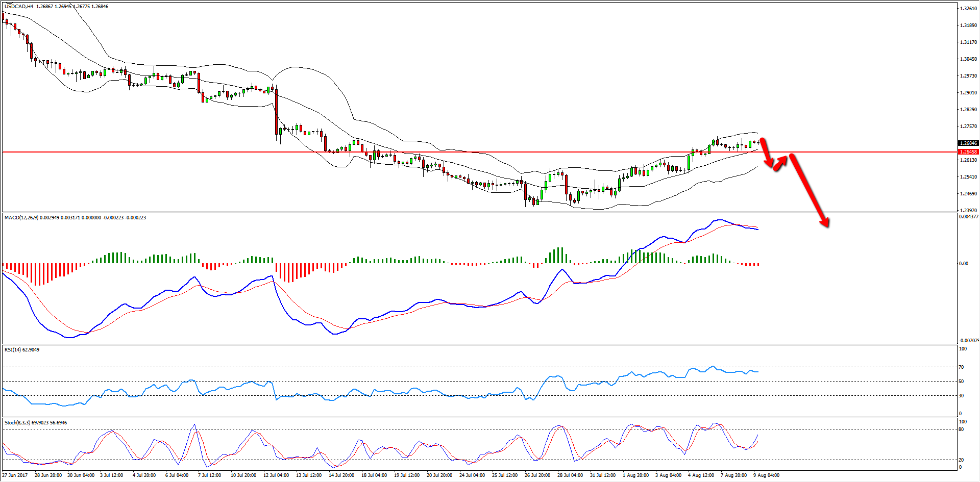Click RSI scale level 70

click(961, 367)
